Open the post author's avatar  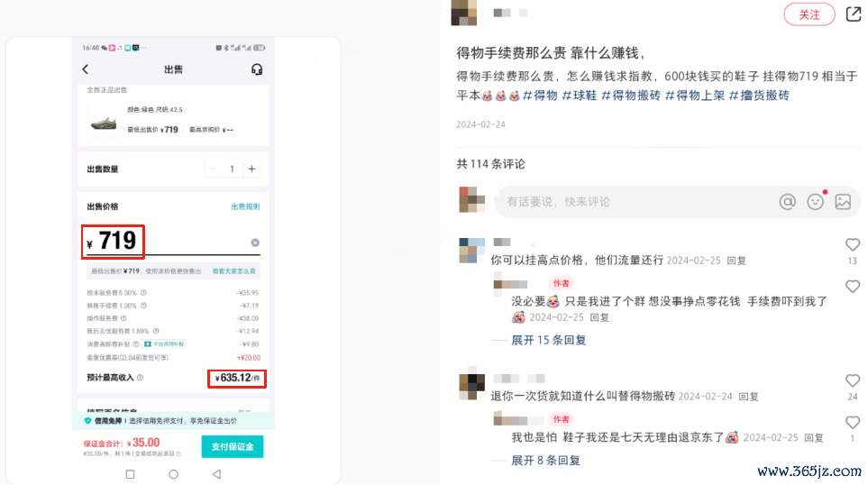[464, 13]
